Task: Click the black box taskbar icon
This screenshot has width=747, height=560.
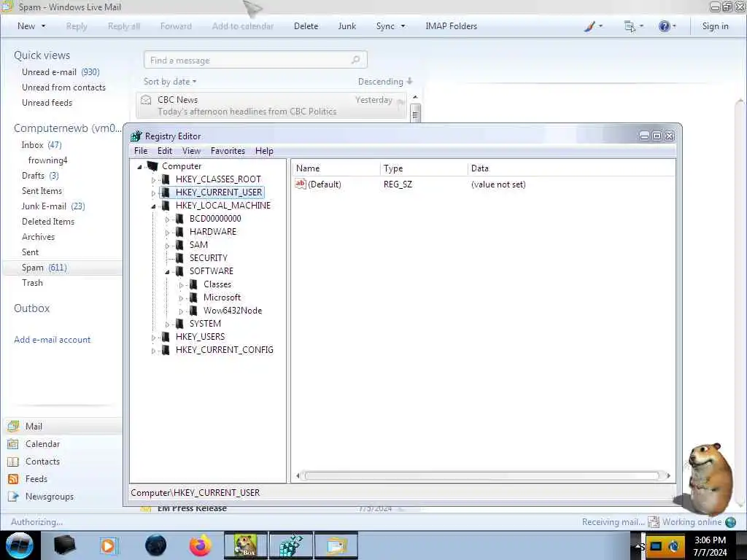Action: point(64,545)
